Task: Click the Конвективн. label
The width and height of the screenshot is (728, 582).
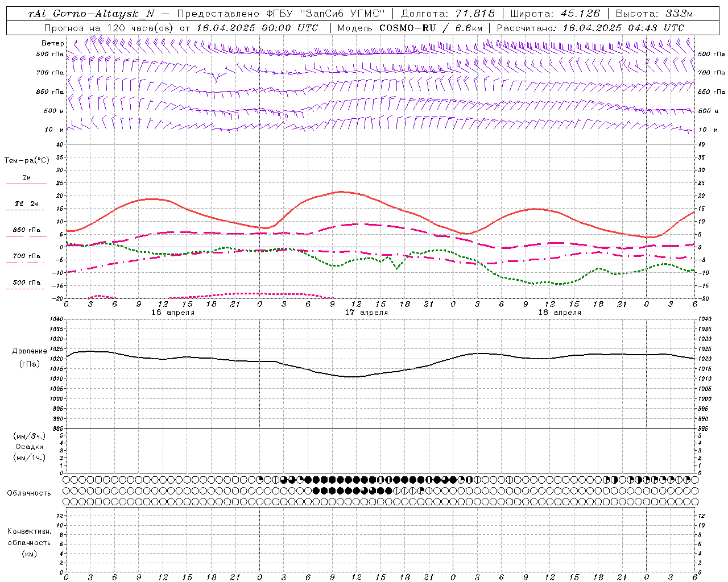Action: point(29,531)
